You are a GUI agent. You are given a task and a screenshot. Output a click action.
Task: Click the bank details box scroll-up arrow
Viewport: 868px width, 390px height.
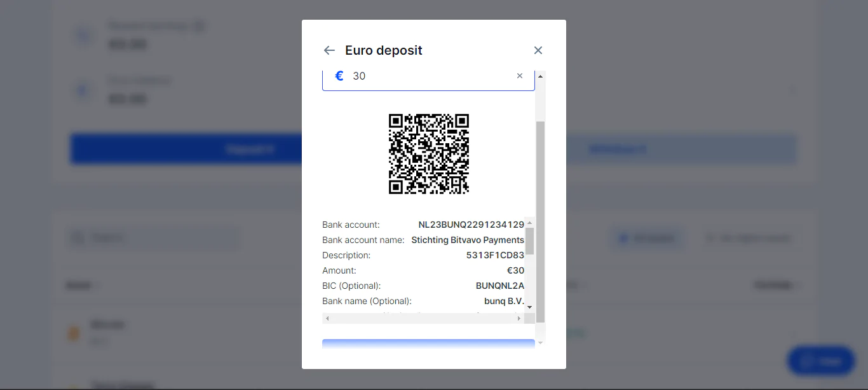tap(530, 222)
